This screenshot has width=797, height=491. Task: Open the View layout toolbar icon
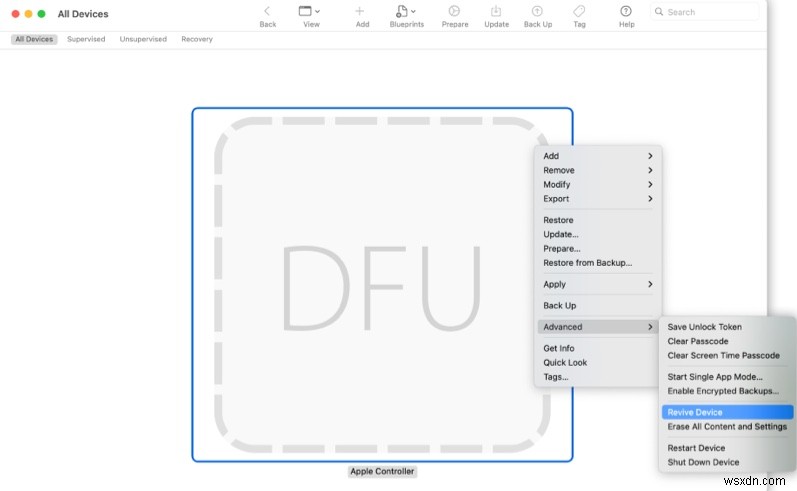coord(309,11)
